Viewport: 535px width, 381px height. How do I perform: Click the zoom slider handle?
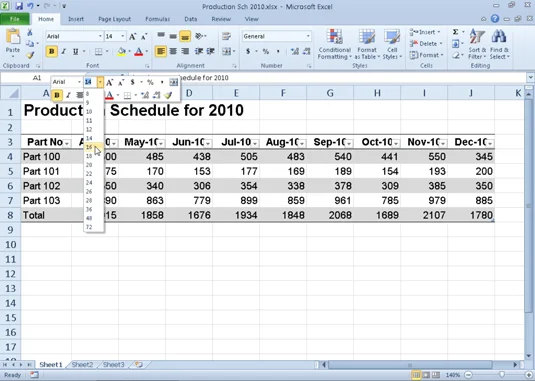point(501,375)
